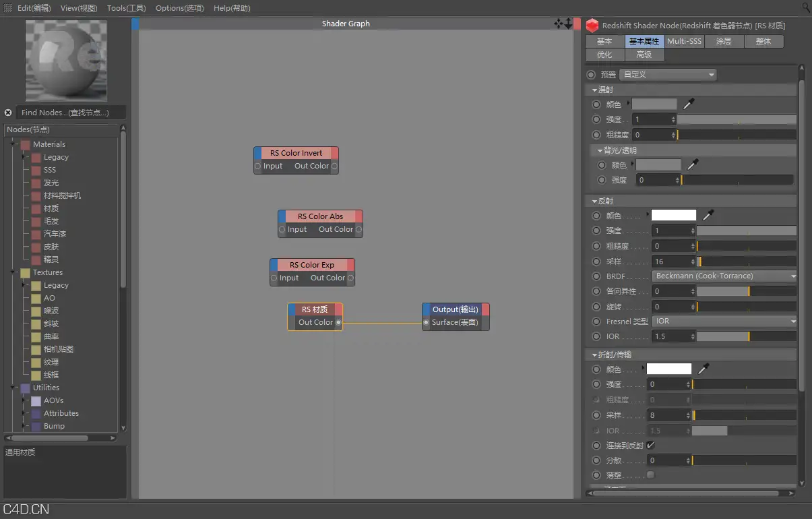This screenshot has width=812, height=519.
Task: Collapse the 漫射 section
Action: (594, 90)
